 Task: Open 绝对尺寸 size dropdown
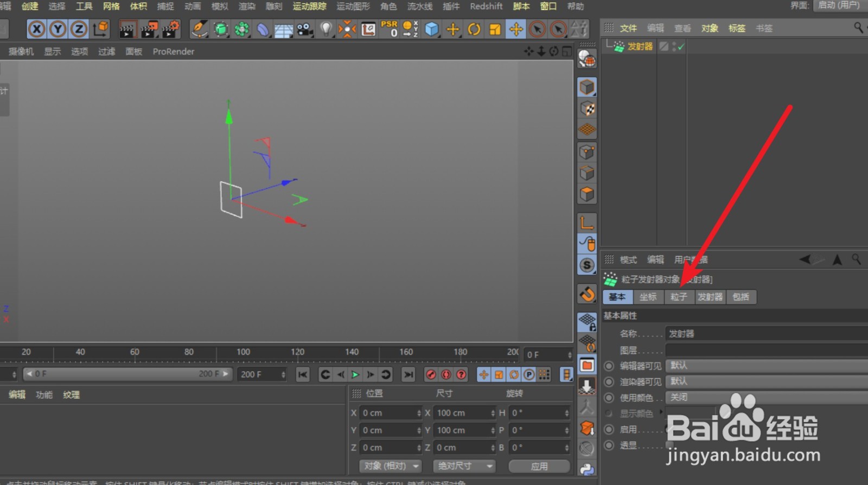[464, 466]
